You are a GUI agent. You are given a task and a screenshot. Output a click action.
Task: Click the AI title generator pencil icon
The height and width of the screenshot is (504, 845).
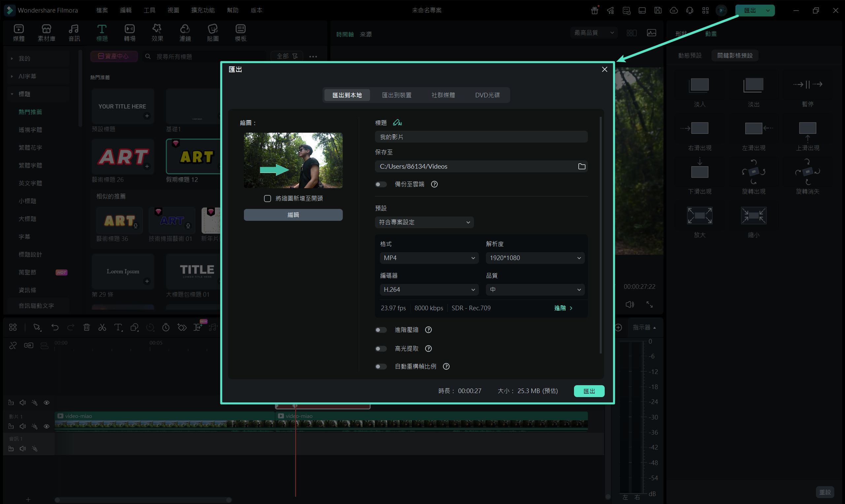[x=397, y=122]
